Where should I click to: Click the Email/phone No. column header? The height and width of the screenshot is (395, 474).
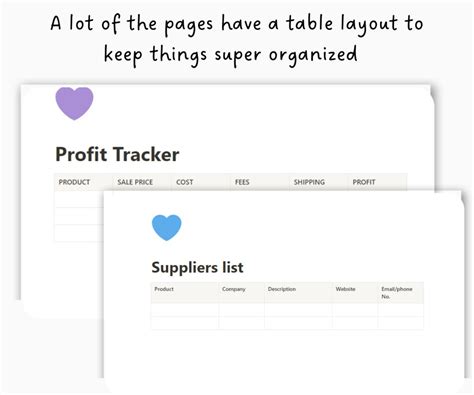397,293
